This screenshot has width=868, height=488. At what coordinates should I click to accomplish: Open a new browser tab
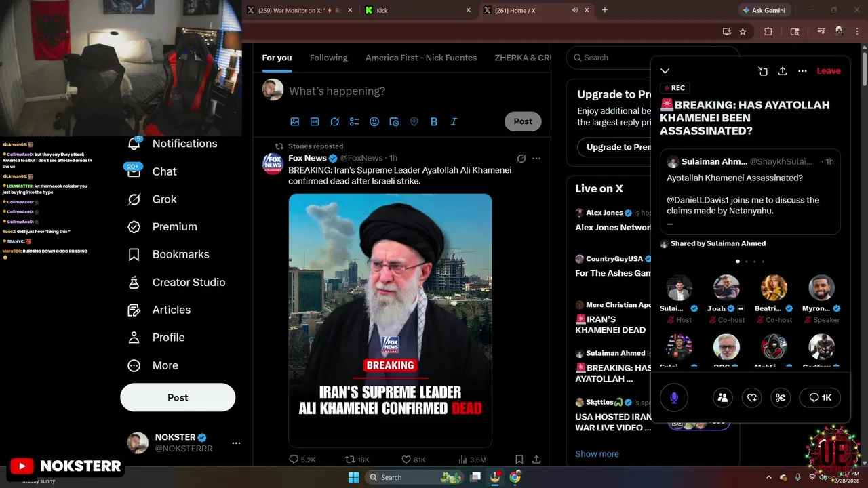pyautogui.click(x=605, y=10)
